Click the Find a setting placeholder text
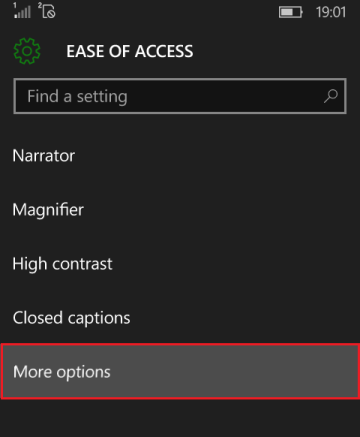 [77, 97]
